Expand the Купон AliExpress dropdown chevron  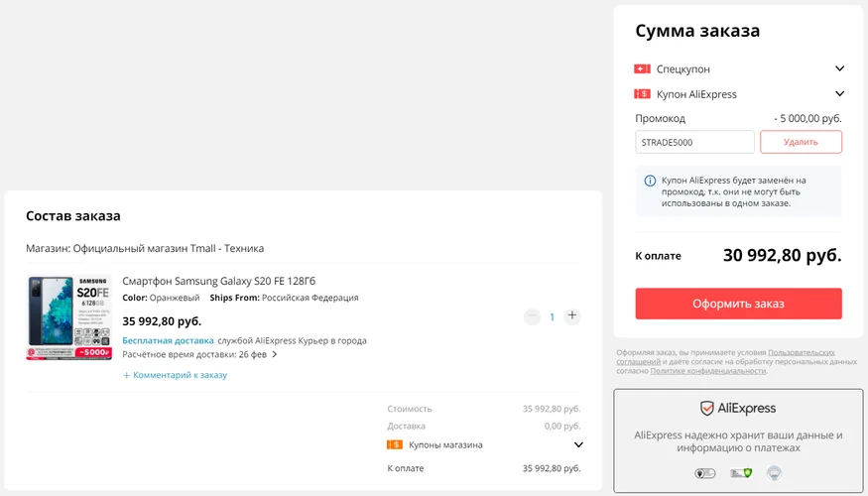tap(840, 93)
